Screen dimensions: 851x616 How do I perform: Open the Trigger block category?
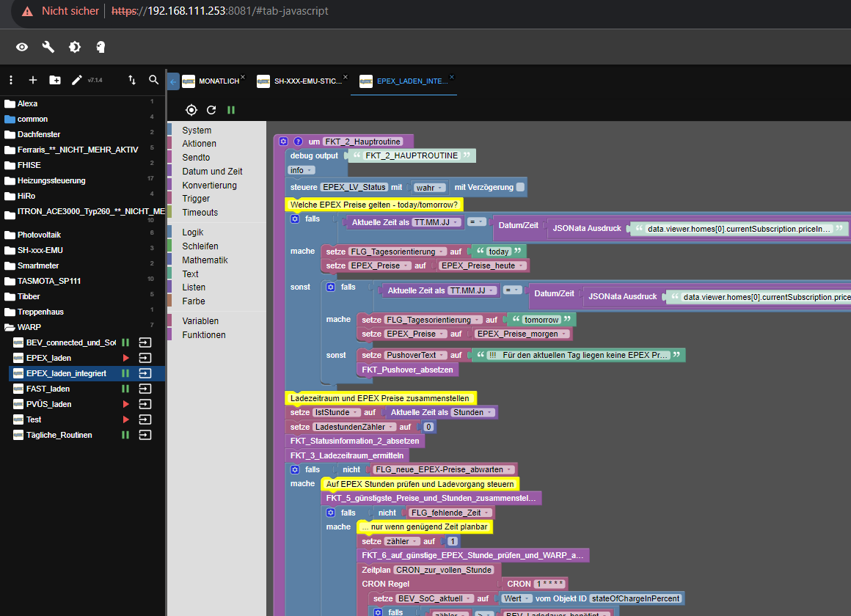[196, 199]
